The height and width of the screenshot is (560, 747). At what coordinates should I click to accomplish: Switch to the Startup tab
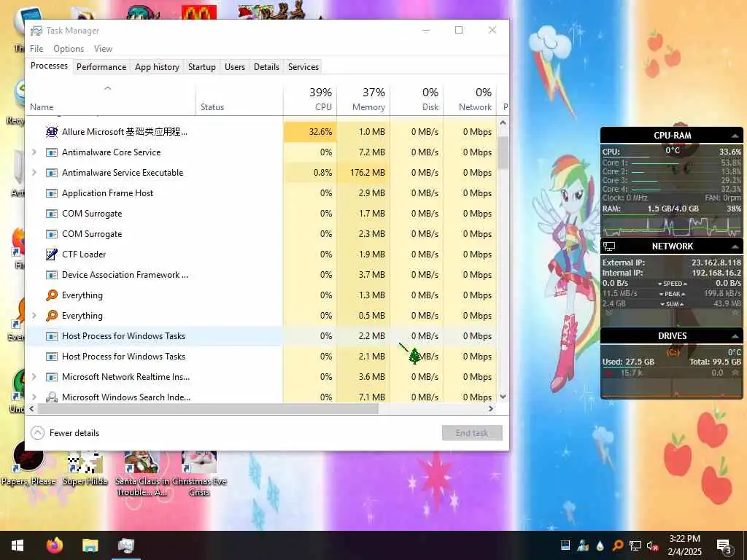click(x=202, y=67)
